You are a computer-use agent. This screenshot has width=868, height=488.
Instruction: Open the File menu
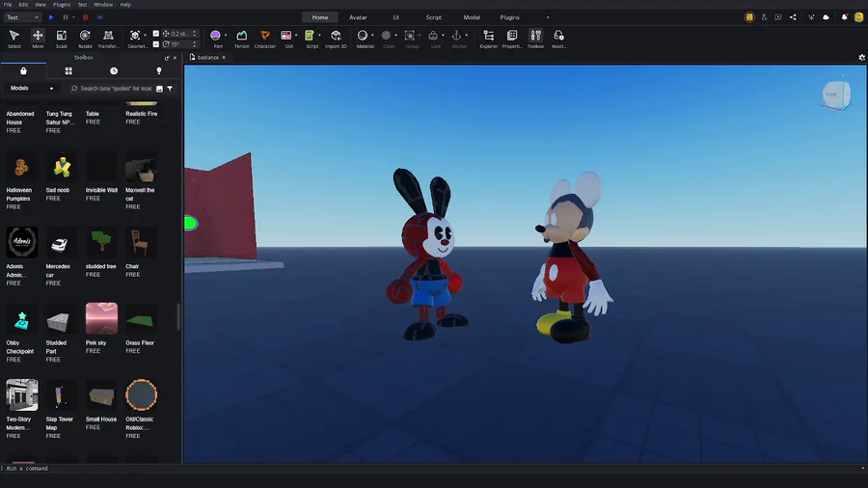click(x=8, y=5)
